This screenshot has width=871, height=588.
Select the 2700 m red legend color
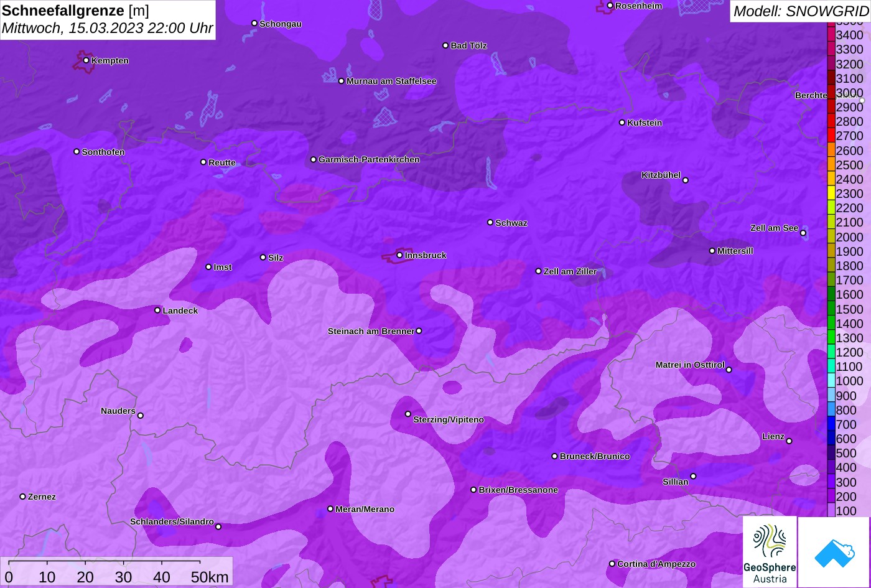(x=831, y=136)
